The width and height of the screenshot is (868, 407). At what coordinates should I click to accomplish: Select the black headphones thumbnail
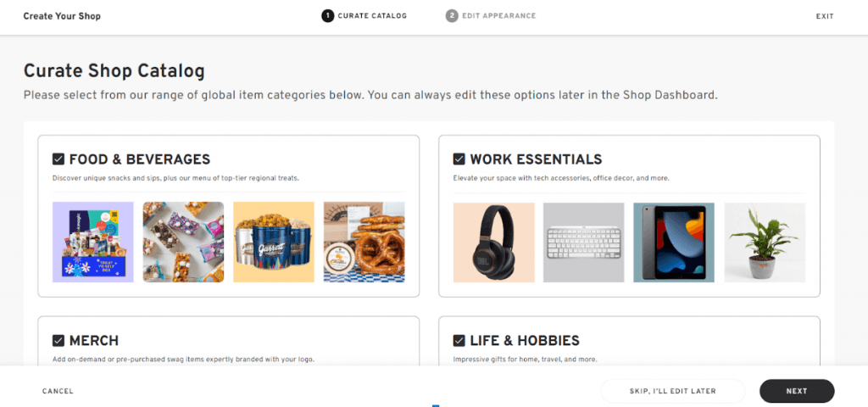pos(493,242)
